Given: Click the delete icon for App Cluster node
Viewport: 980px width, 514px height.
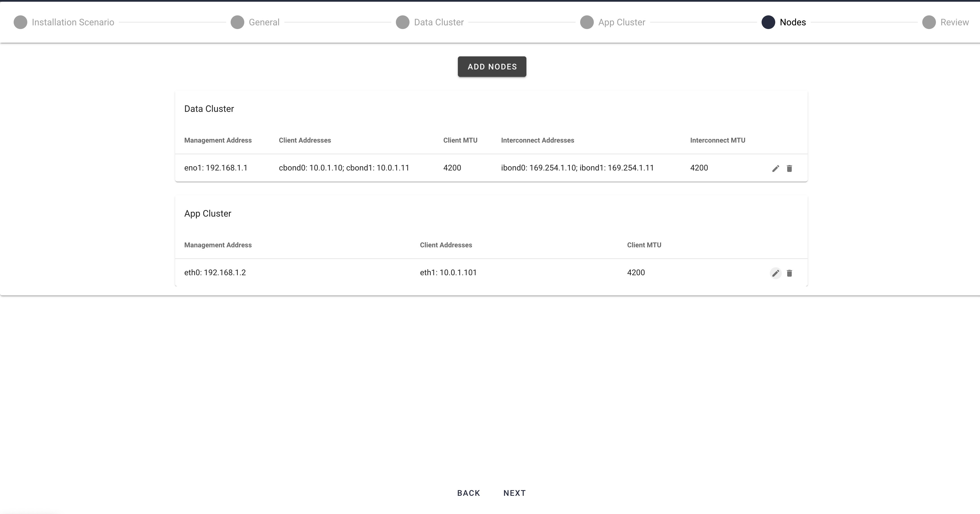Looking at the screenshot, I should tap(789, 273).
